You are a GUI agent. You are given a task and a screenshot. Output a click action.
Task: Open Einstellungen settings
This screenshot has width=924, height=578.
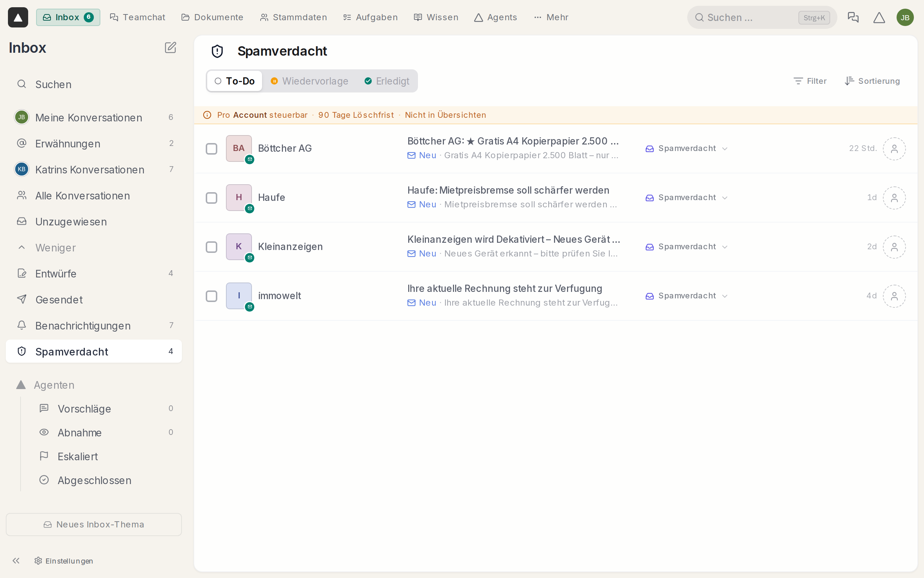pyautogui.click(x=64, y=561)
